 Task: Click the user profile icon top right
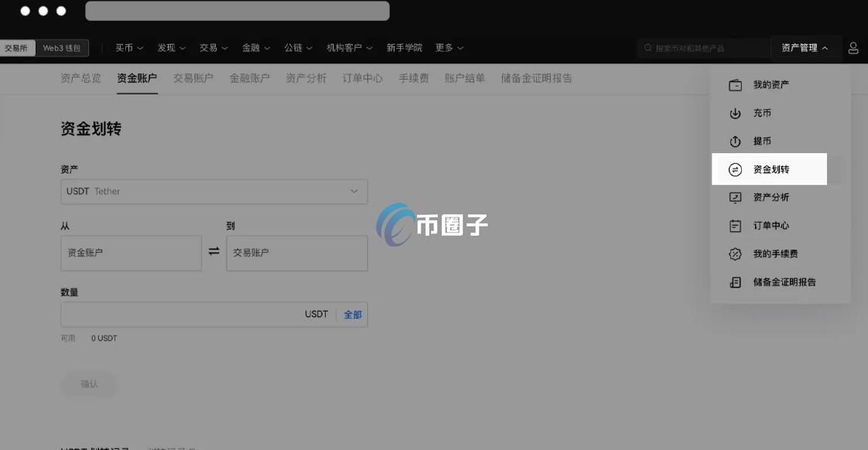pyautogui.click(x=853, y=47)
